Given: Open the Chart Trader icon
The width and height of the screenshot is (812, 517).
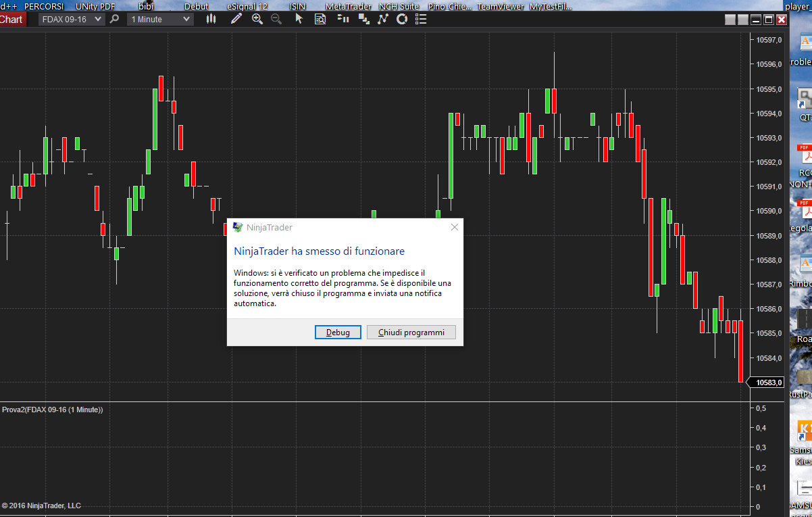Looking at the screenshot, I should point(344,19).
